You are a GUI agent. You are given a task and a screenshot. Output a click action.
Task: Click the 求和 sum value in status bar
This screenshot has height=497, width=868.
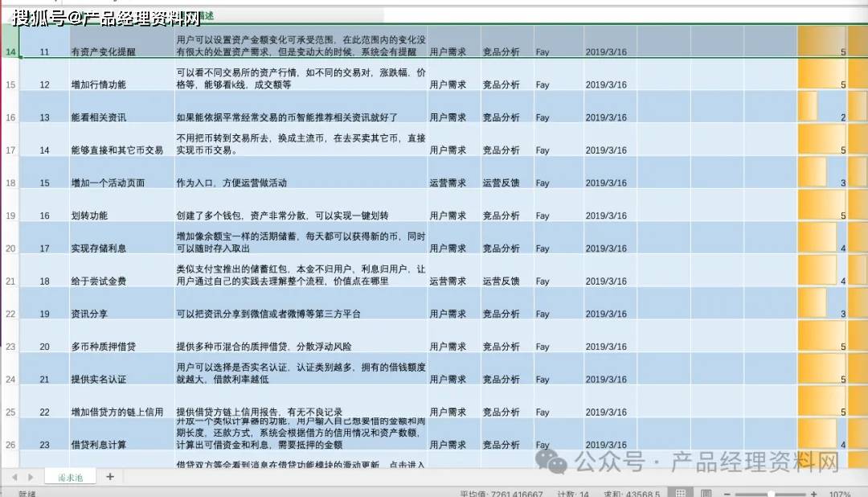(x=633, y=494)
